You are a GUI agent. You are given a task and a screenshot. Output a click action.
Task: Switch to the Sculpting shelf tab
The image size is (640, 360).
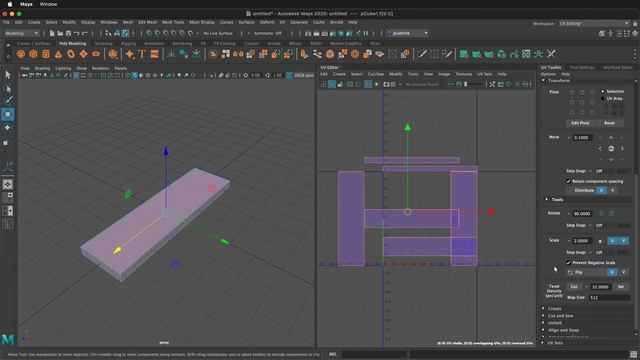pos(103,43)
